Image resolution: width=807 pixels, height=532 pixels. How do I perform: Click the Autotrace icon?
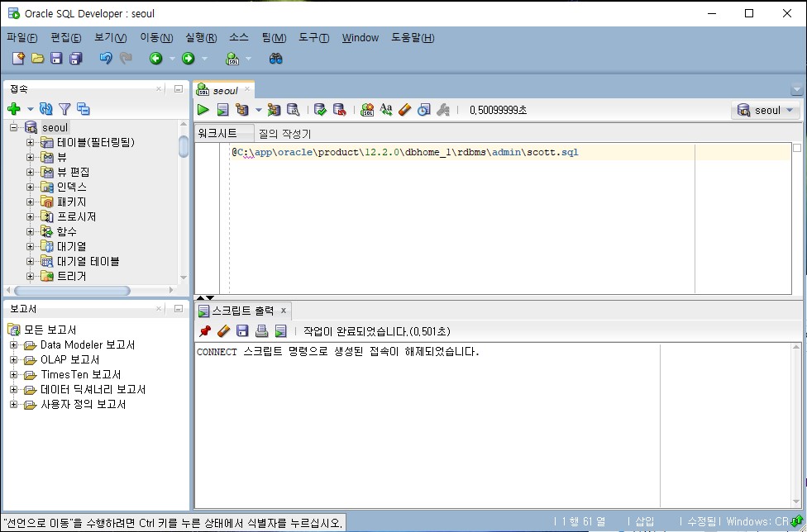[274, 110]
